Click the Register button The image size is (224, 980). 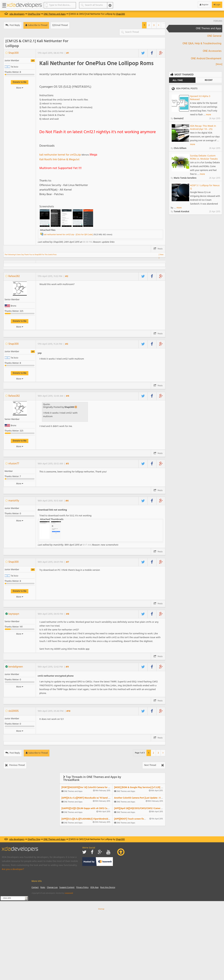click(x=204, y=5)
